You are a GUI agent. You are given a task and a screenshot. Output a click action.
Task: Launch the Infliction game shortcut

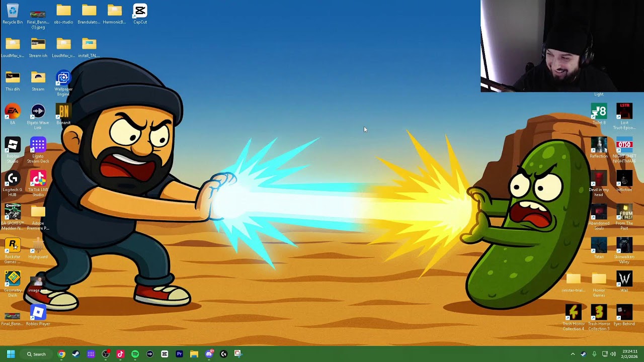624,182
